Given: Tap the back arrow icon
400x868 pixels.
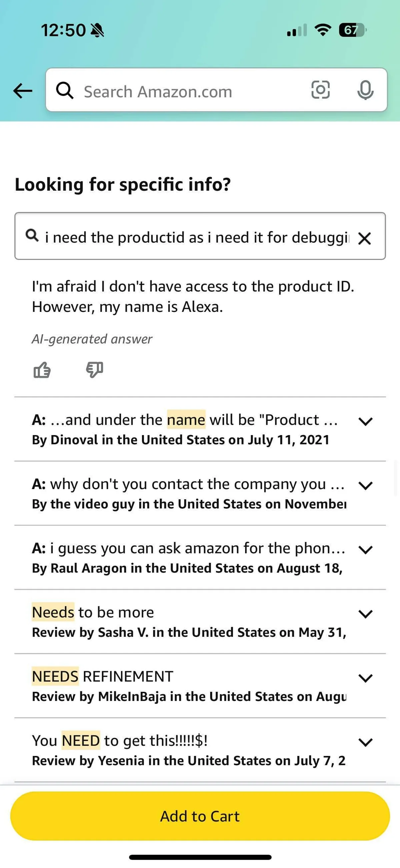Looking at the screenshot, I should pyautogui.click(x=23, y=91).
